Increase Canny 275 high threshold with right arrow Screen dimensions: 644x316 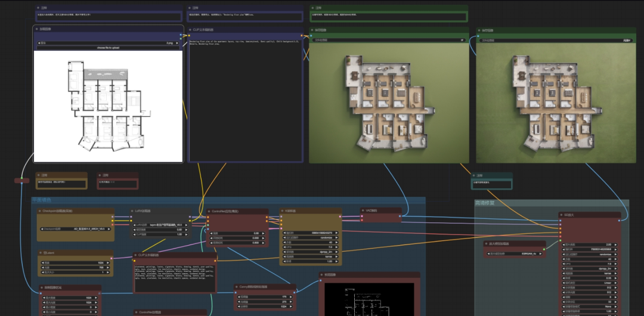click(291, 301)
